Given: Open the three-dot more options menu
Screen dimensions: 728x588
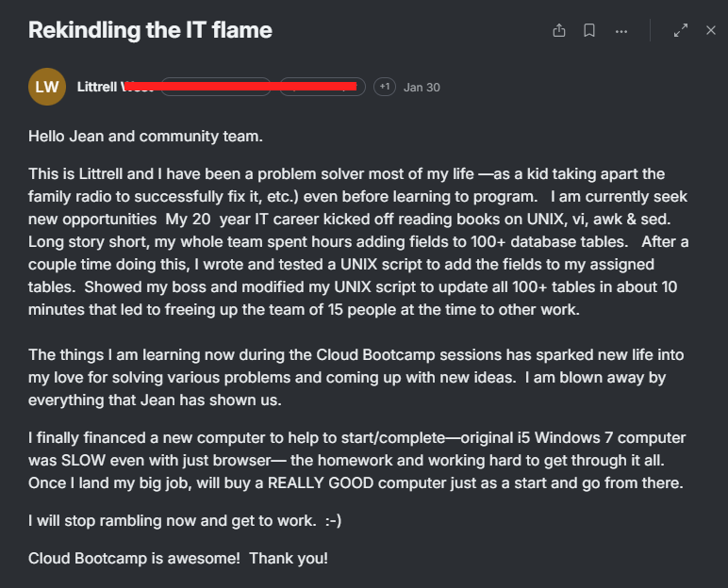Looking at the screenshot, I should pos(621,31).
